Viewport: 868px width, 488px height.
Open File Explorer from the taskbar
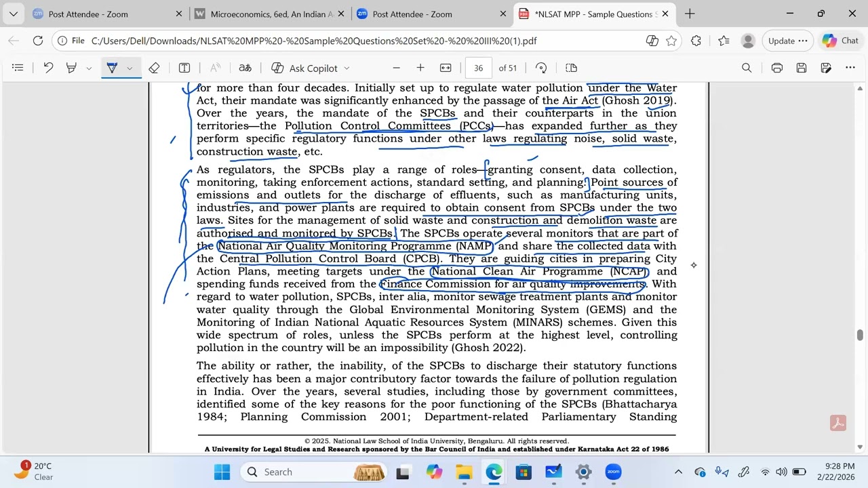click(465, 472)
